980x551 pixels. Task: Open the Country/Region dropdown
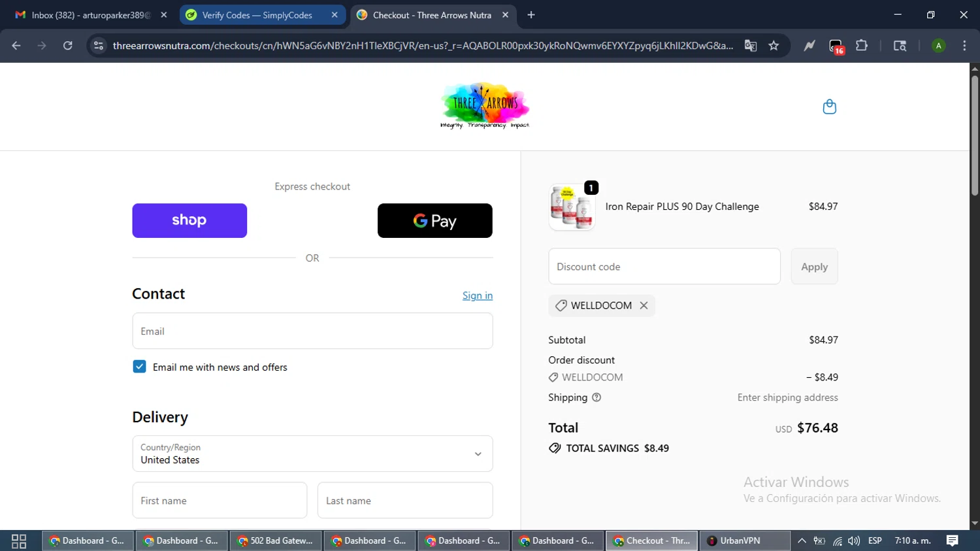(x=312, y=454)
